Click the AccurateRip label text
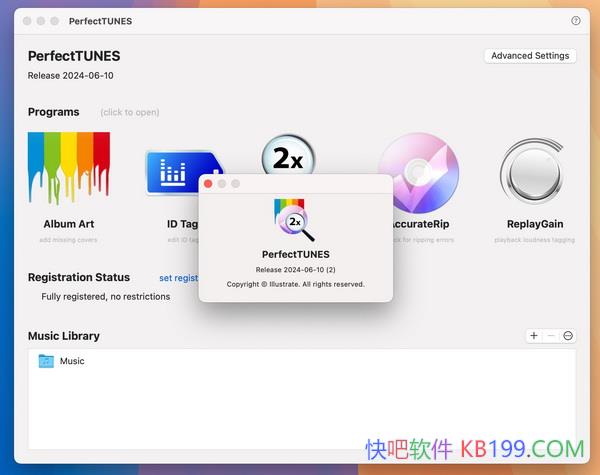Viewport: 600px width, 475px height. click(420, 224)
